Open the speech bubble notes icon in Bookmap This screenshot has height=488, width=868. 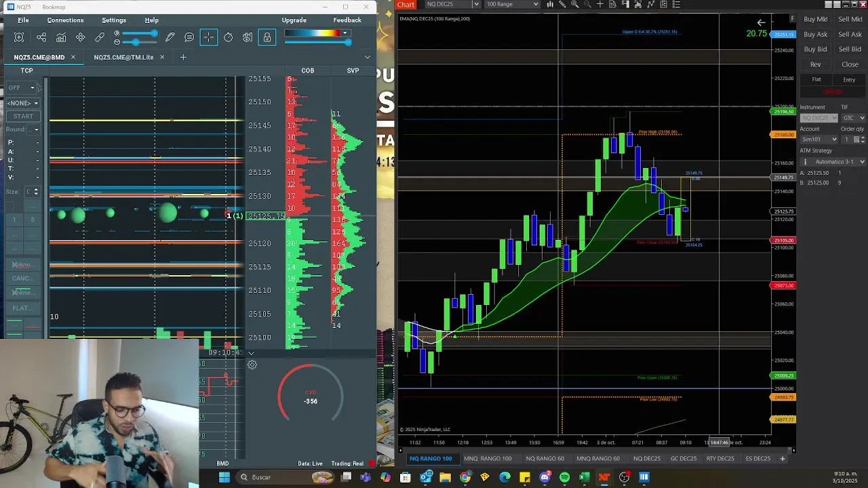[189, 37]
